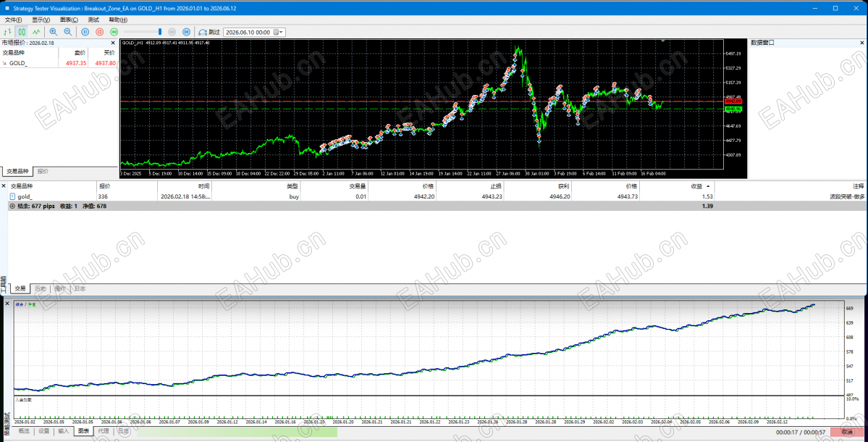Screen dimensions: 868x442
Task: Zoom out the chart with magnifier minus
Action: [67, 32]
